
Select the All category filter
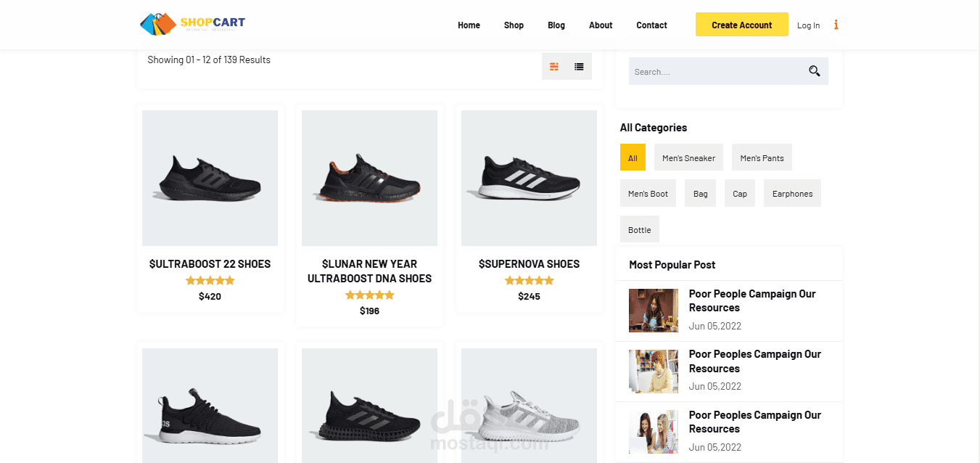(x=633, y=157)
